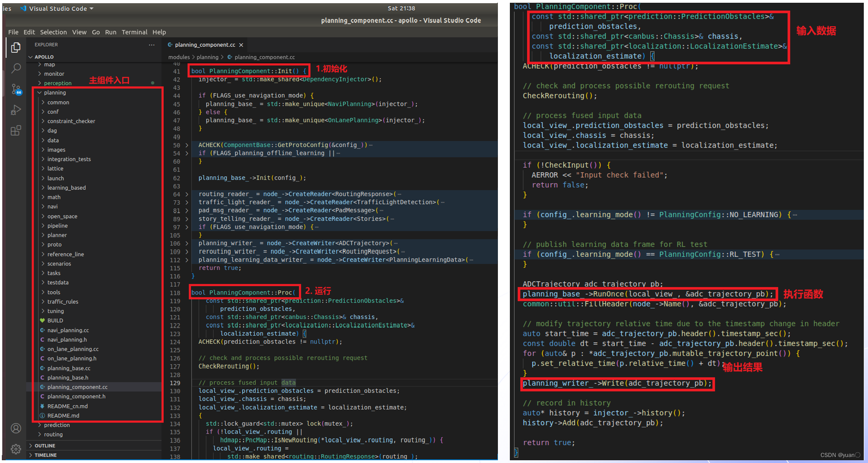Open the Search panel

16,68
